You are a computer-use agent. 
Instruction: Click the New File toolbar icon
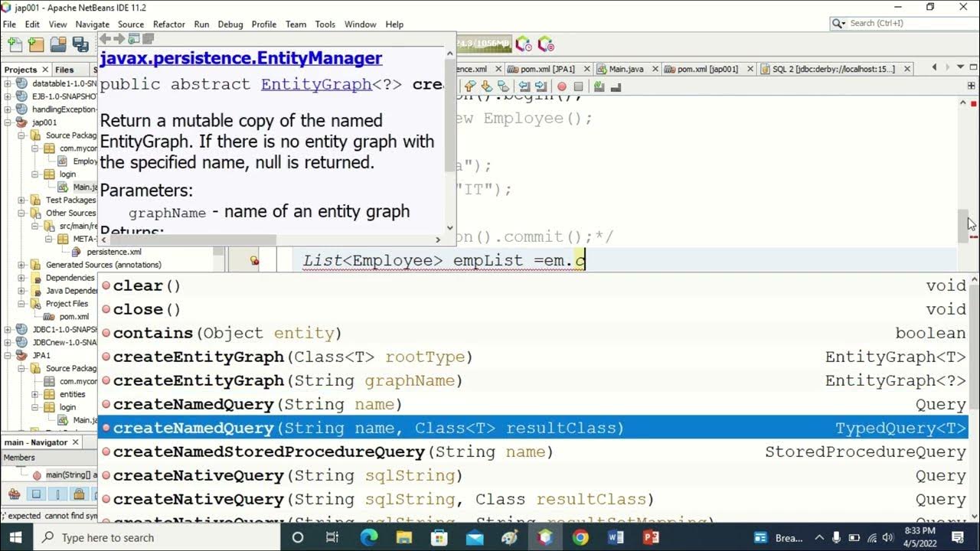pyautogui.click(x=14, y=44)
